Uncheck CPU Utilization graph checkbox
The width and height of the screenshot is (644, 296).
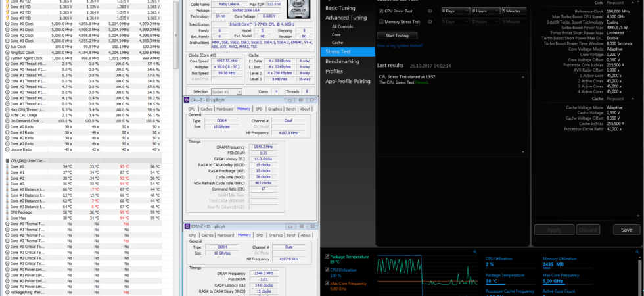coord(327,270)
